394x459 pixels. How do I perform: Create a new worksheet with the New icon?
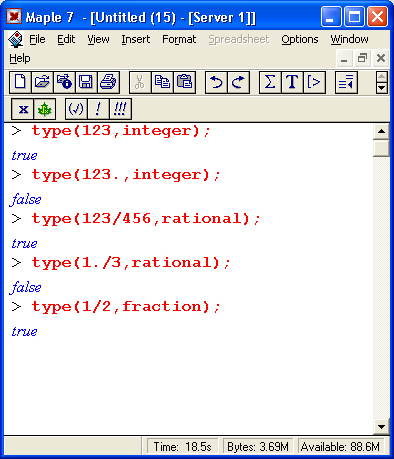tap(20, 82)
